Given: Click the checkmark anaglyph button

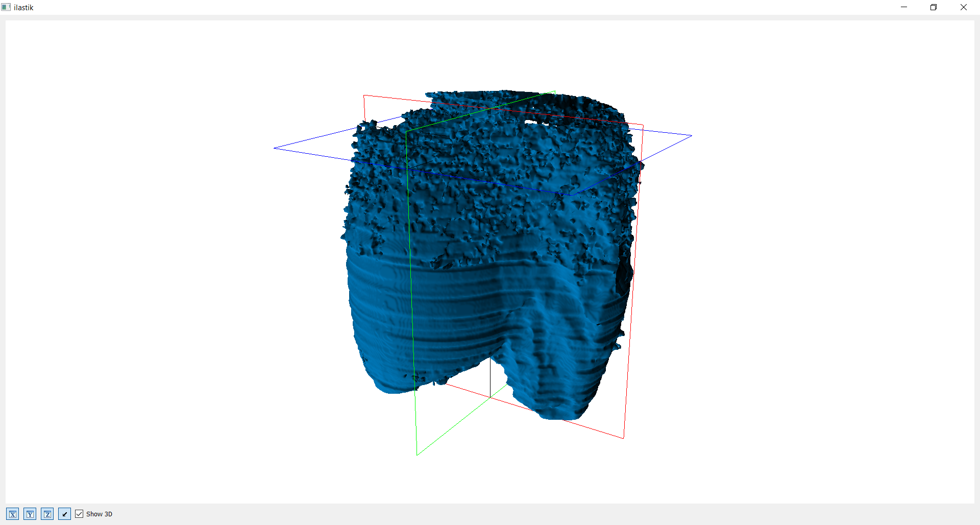Looking at the screenshot, I should point(65,514).
